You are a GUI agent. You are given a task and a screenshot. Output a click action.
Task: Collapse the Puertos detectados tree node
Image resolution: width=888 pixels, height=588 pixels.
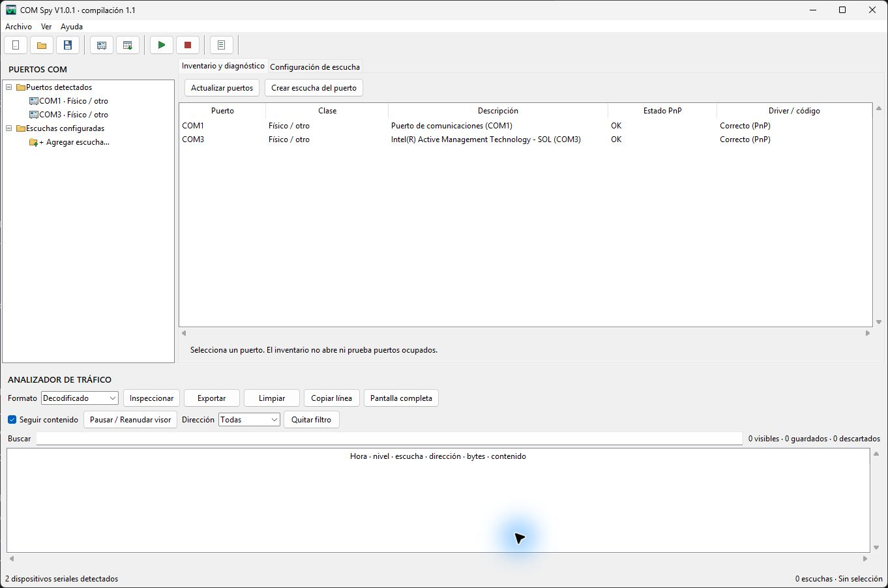(x=9, y=87)
